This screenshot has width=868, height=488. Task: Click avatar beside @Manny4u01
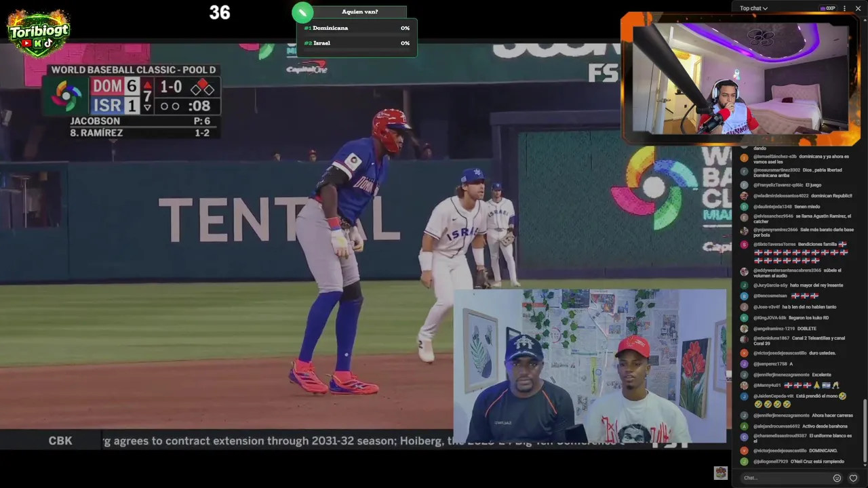744,386
